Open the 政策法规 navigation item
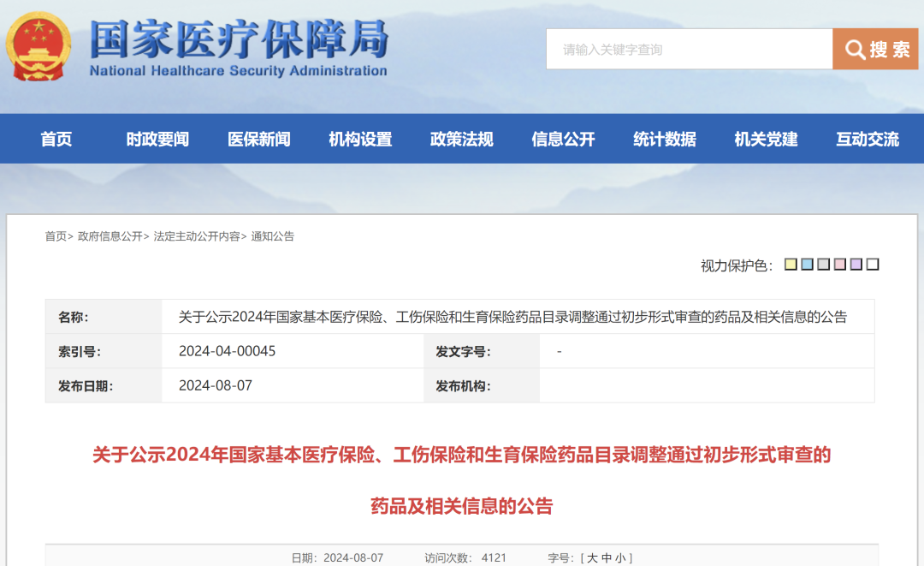Viewport: 924px width, 566px height. [x=461, y=139]
